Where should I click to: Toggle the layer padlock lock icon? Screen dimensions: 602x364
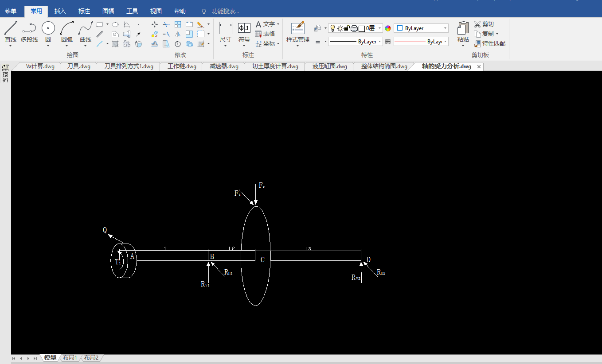coord(347,28)
